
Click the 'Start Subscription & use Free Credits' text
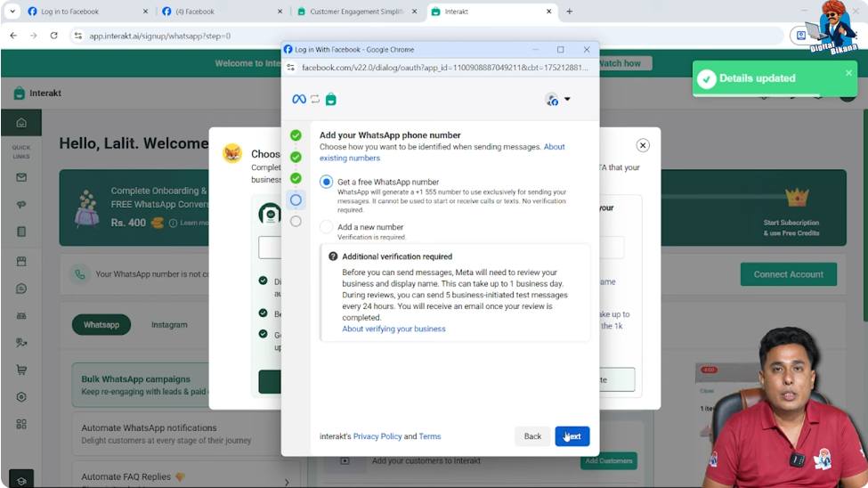(791, 228)
